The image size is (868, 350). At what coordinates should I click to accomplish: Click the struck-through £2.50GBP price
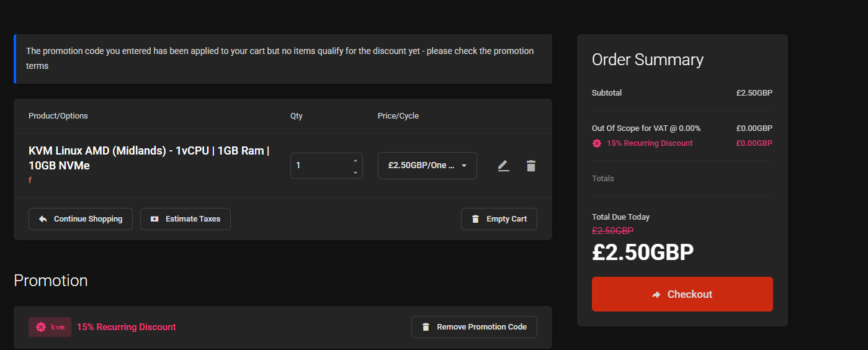pos(612,230)
